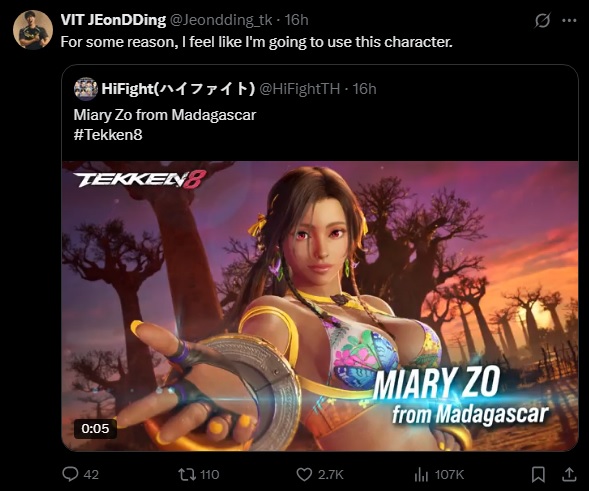The width and height of the screenshot is (589, 491).
Task: Click the @HiFightTH handle
Action: [300, 89]
